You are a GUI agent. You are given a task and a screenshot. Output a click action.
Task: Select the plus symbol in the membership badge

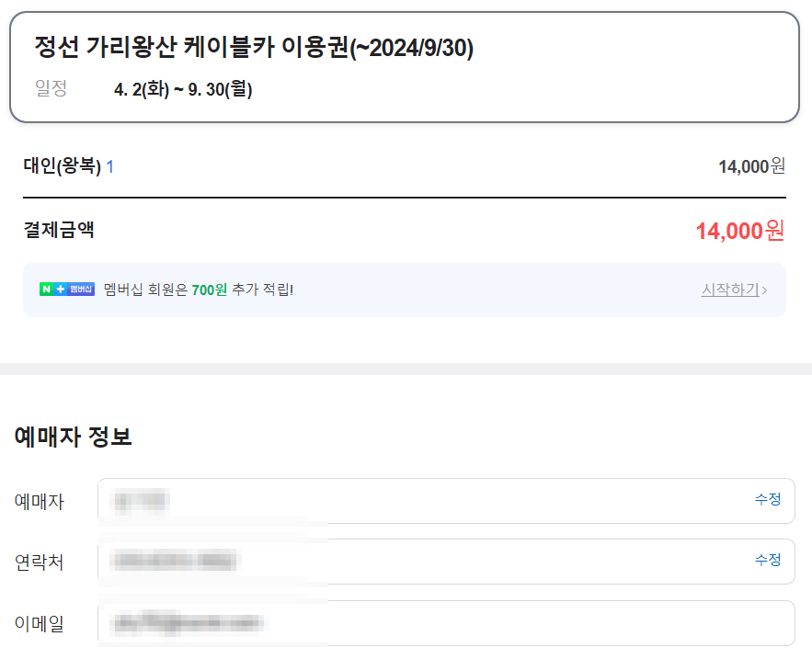59,288
